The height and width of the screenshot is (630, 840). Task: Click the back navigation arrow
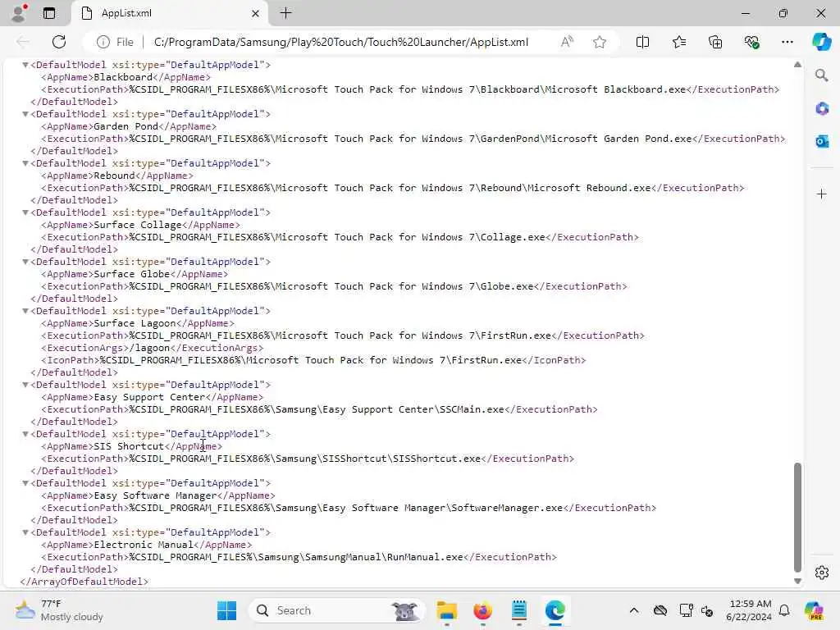tap(23, 42)
